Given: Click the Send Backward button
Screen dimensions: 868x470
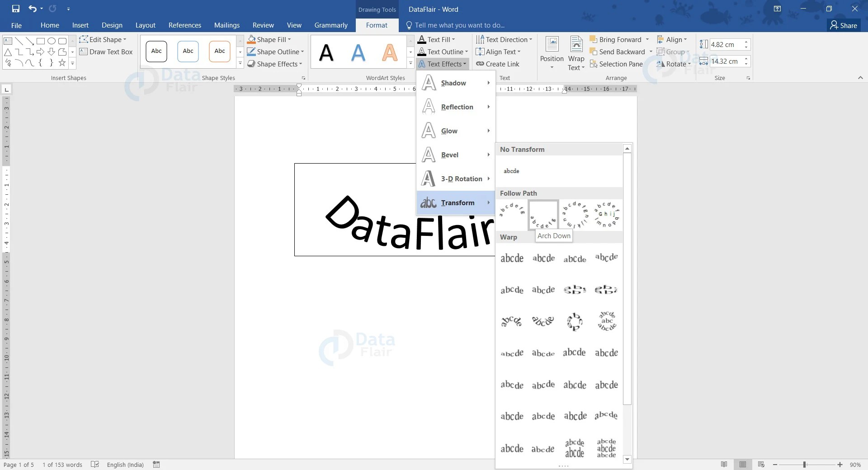Looking at the screenshot, I should point(620,52).
